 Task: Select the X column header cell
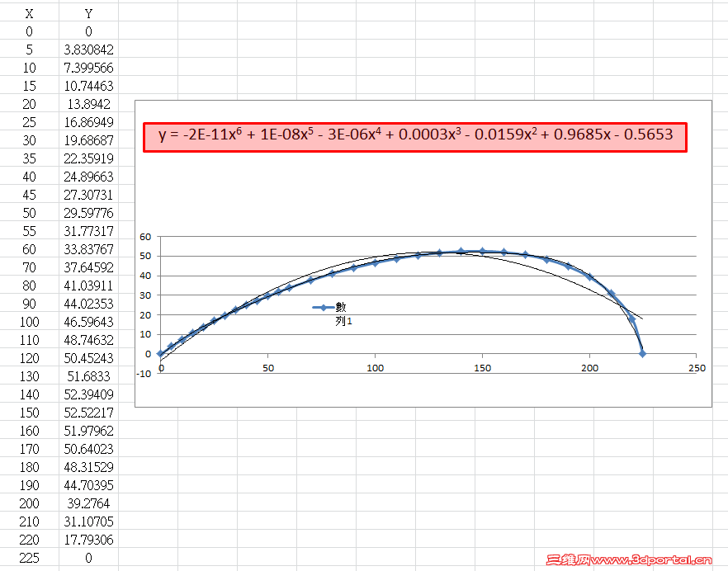point(29,14)
